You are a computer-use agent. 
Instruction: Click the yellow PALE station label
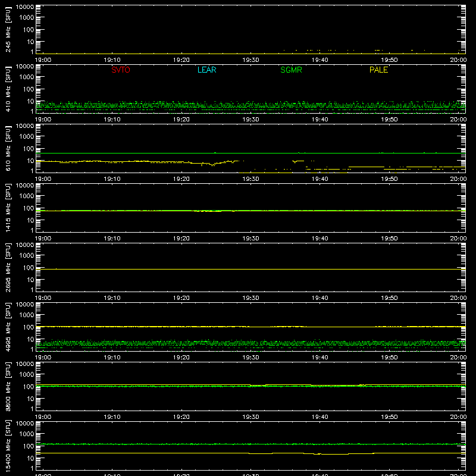click(378, 70)
